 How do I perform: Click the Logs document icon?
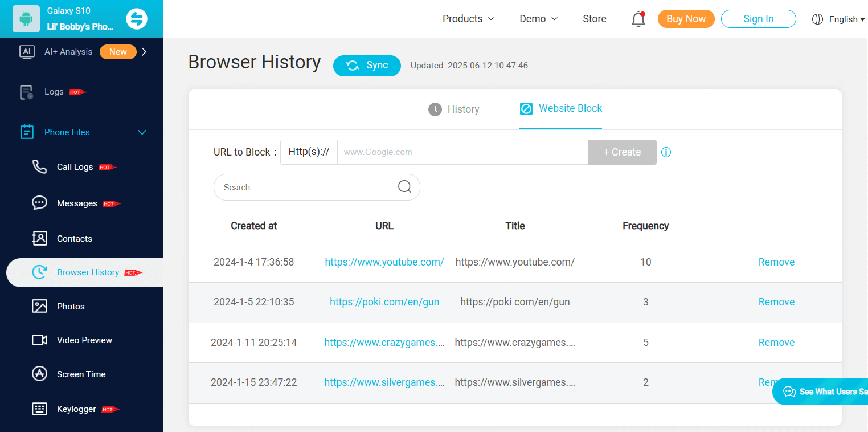[27, 92]
